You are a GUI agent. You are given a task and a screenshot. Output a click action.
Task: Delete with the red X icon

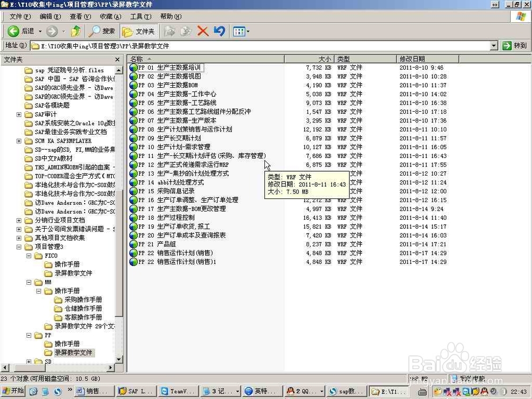pos(203,31)
